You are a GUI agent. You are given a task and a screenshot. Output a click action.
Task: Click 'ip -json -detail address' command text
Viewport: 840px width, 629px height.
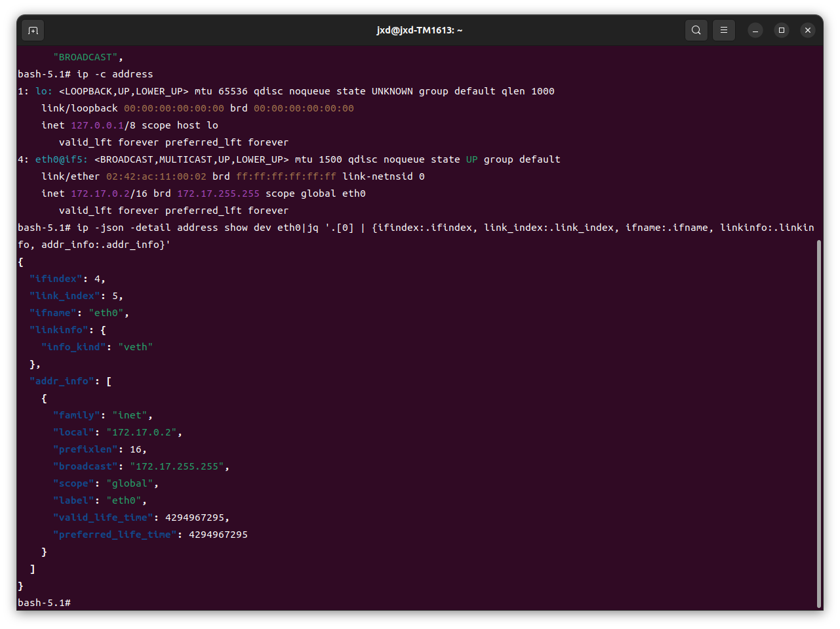(x=147, y=228)
